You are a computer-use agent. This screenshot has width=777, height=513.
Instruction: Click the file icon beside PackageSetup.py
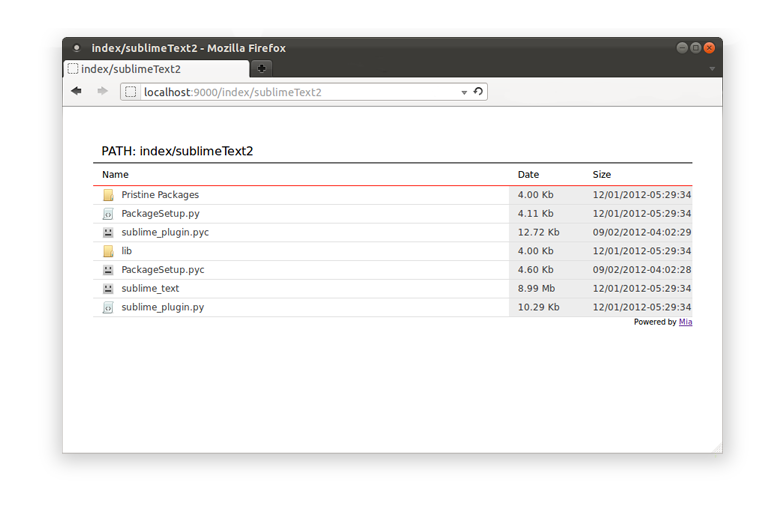click(x=108, y=214)
